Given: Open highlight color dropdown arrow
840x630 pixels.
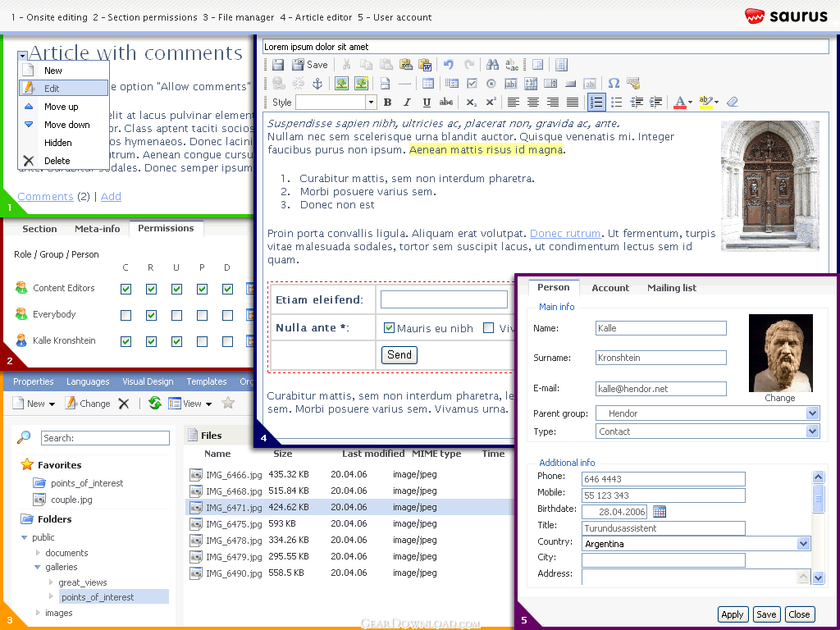Looking at the screenshot, I should click(x=716, y=102).
